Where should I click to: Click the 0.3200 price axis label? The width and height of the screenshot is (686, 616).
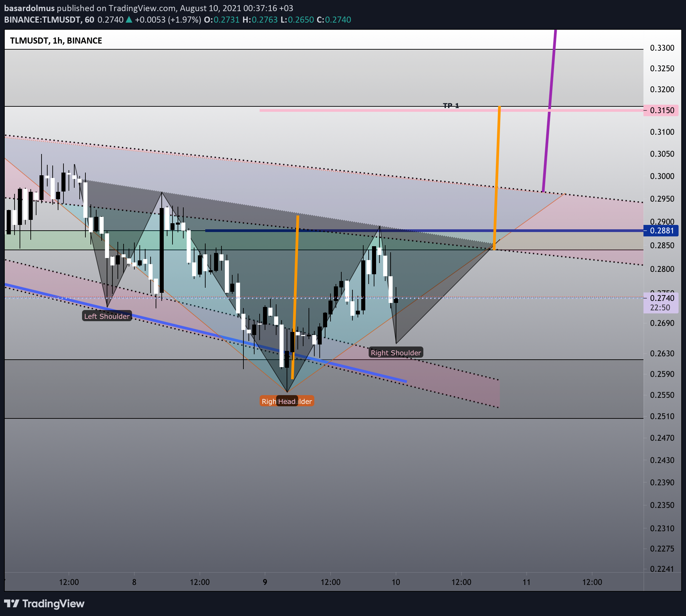662,89
